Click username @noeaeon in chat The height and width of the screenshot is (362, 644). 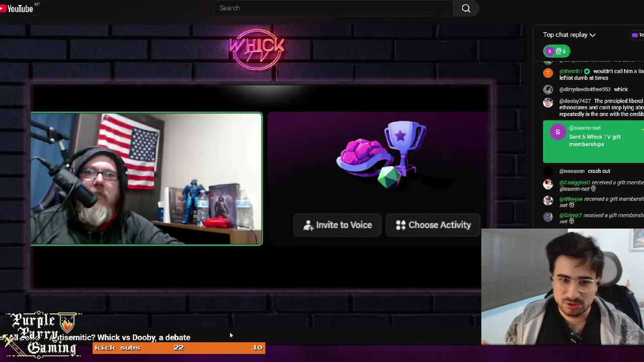point(572,171)
